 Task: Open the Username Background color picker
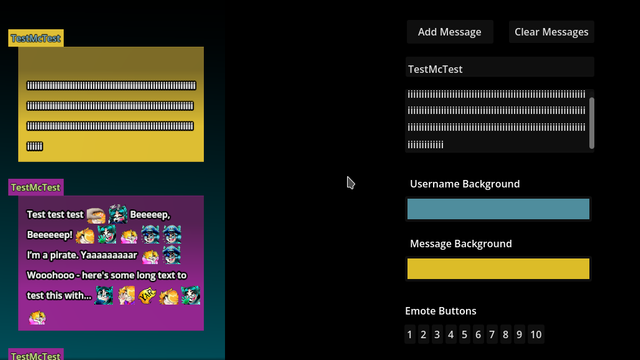tap(498, 209)
